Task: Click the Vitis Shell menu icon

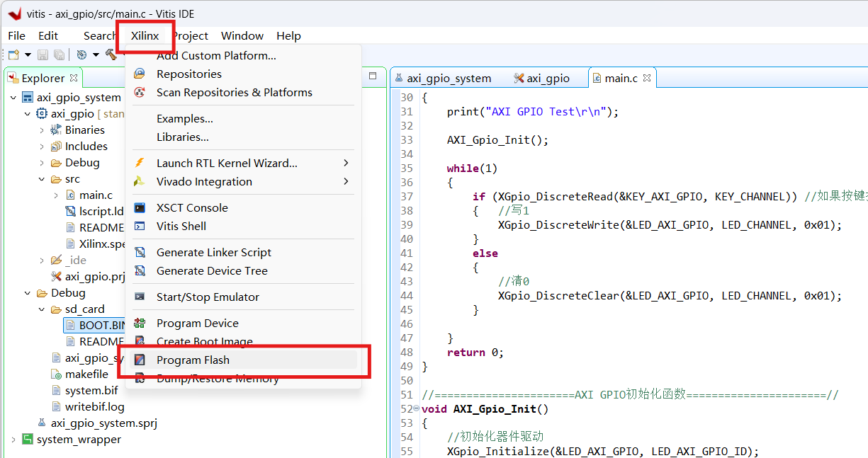Action: (x=140, y=226)
